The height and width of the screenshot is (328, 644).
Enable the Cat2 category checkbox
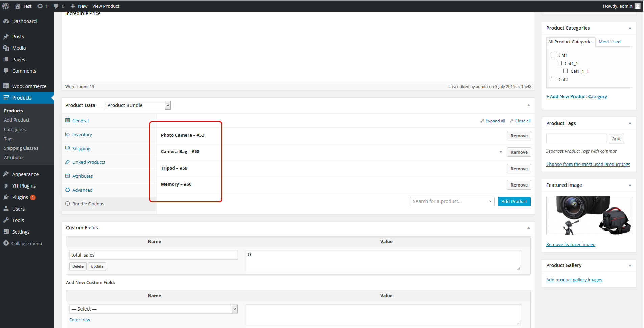[x=553, y=79]
